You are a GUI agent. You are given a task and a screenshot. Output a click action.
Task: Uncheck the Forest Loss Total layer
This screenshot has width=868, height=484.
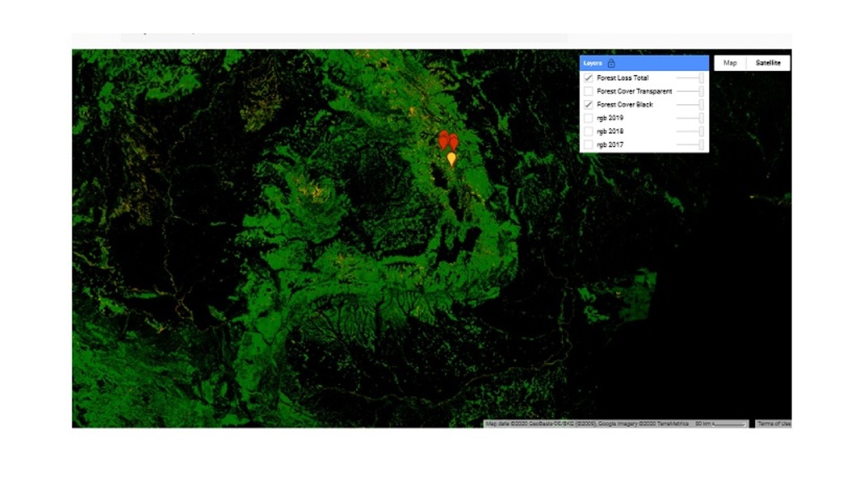coord(589,78)
